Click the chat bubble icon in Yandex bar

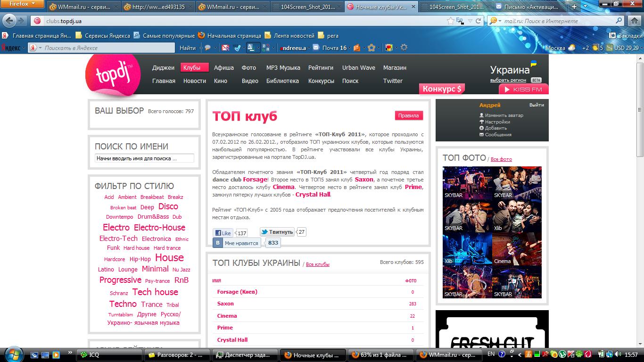click(207, 48)
